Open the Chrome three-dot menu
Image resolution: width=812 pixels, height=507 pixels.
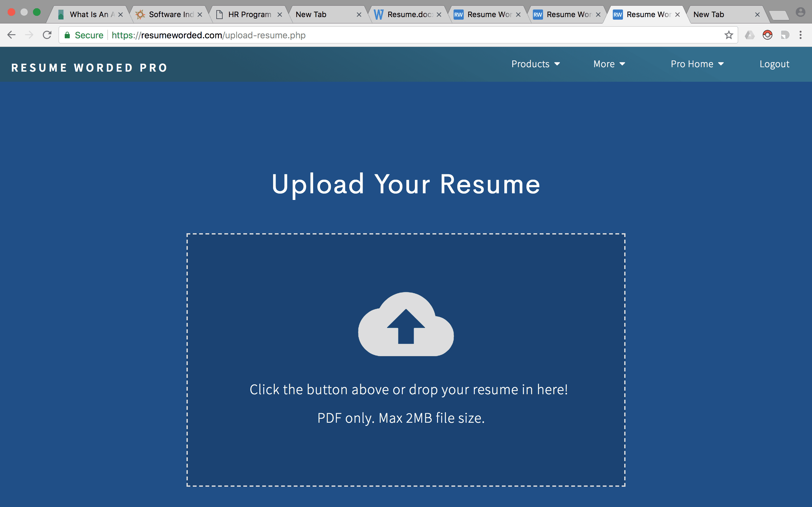pos(800,35)
